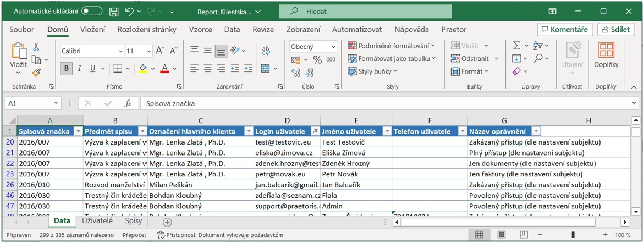Add a new sheet with the plus button
The height and width of the screenshot is (243, 644).
[x=167, y=222]
